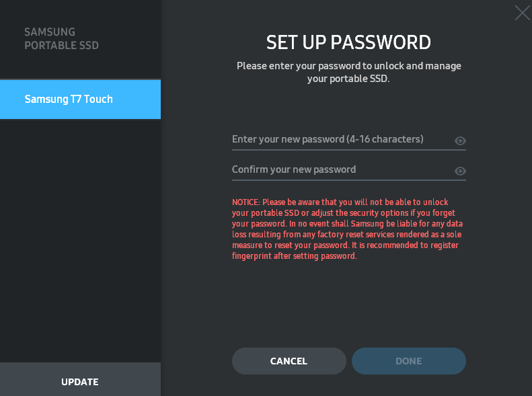Click the DONE button
This screenshot has width=532, height=396.
pos(408,361)
